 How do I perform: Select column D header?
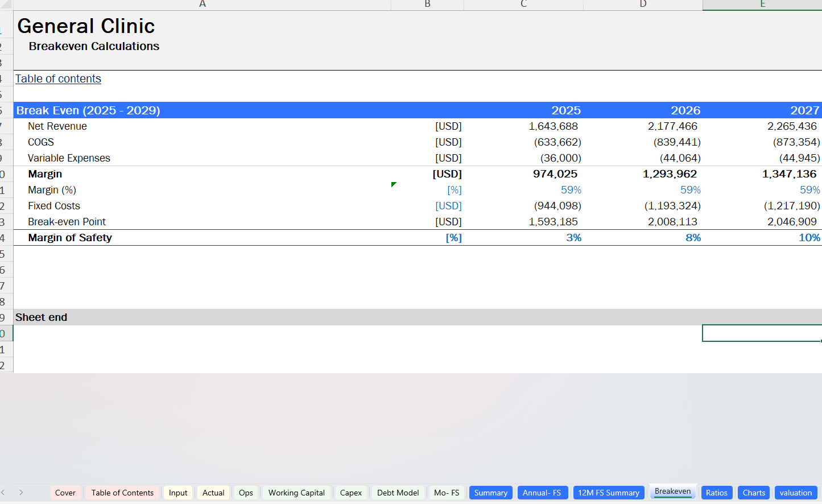(x=643, y=5)
